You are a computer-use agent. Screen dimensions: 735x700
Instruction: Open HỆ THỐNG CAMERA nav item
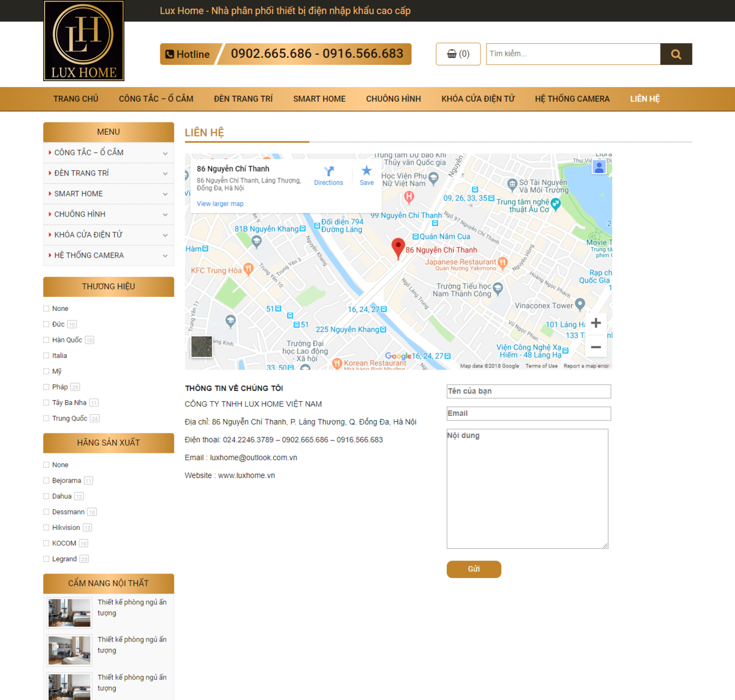click(x=572, y=99)
